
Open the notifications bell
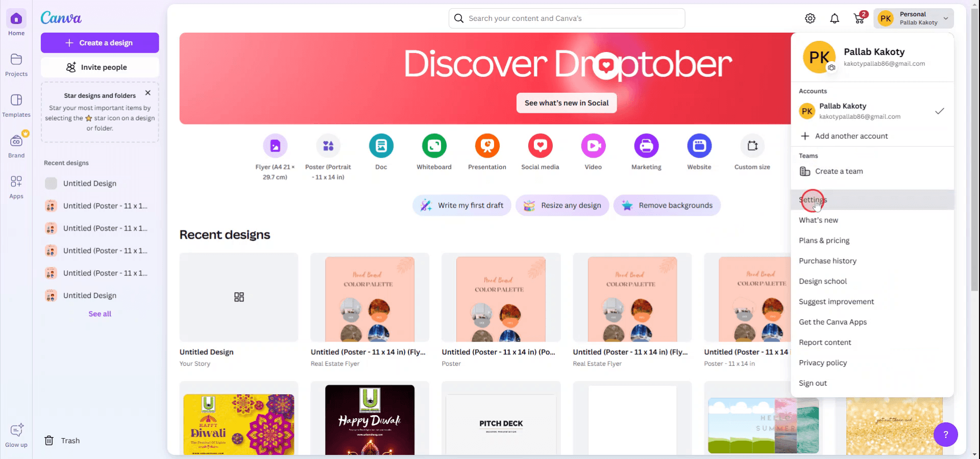click(x=835, y=18)
